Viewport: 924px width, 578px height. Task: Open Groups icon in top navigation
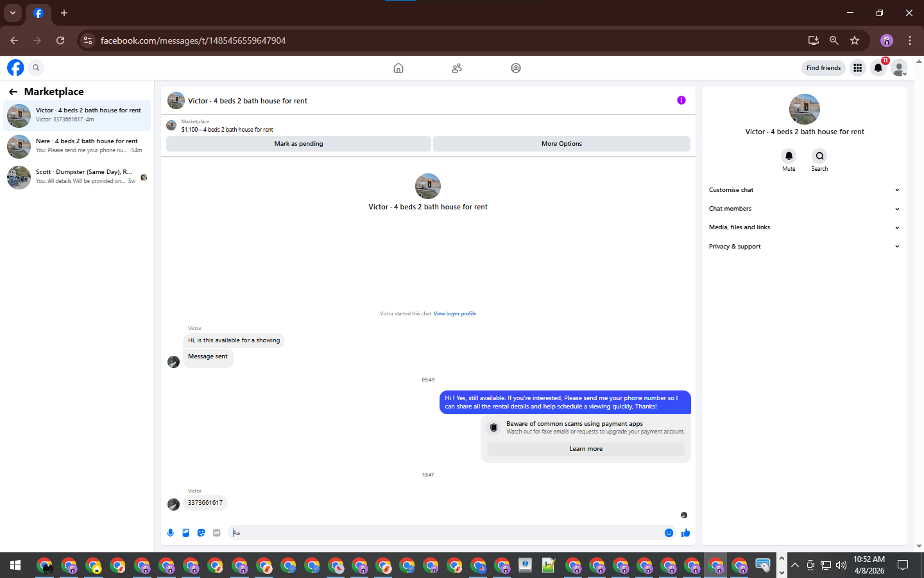click(x=516, y=68)
